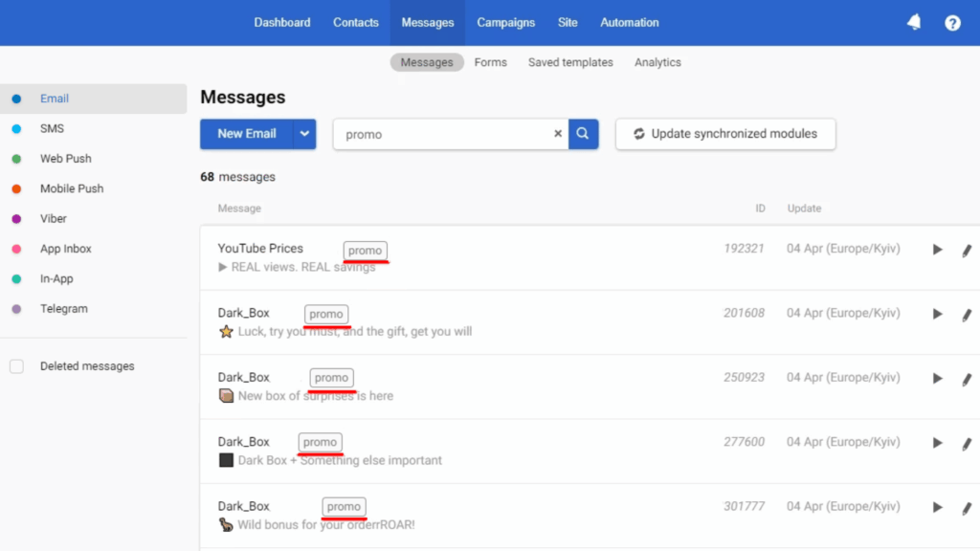Edit the YouTube Prices message pencil icon
980x551 pixels.
(967, 251)
